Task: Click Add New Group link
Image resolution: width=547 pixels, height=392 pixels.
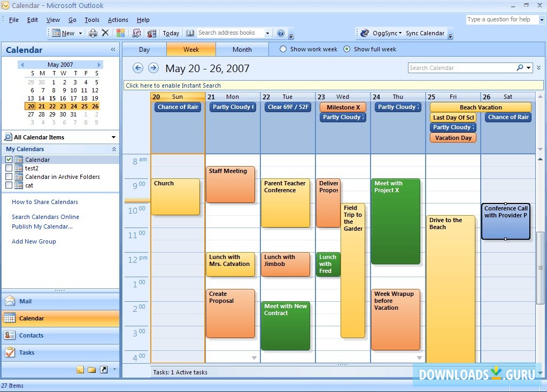Action: click(x=34, y=241)
